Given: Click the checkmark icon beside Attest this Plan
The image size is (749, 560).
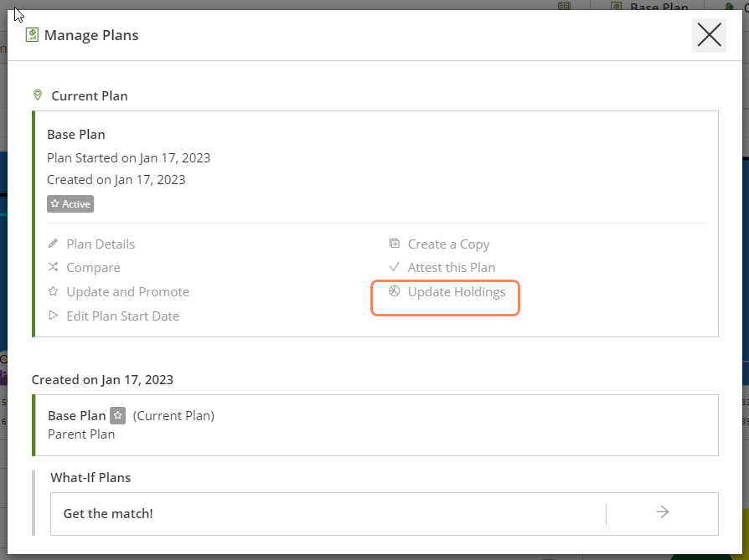Looking at the screenshot, I should (394, 267).
